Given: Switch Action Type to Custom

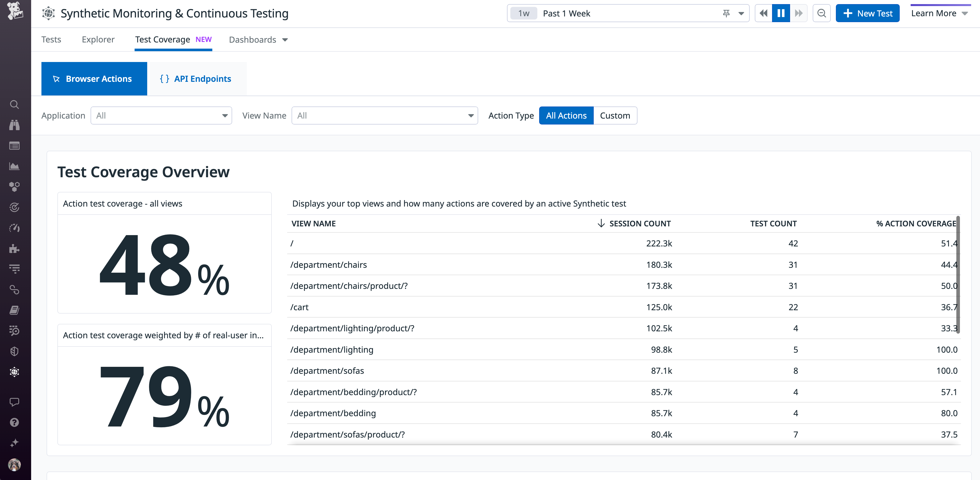Looking at the screenshot, I should tap(615, 115).
